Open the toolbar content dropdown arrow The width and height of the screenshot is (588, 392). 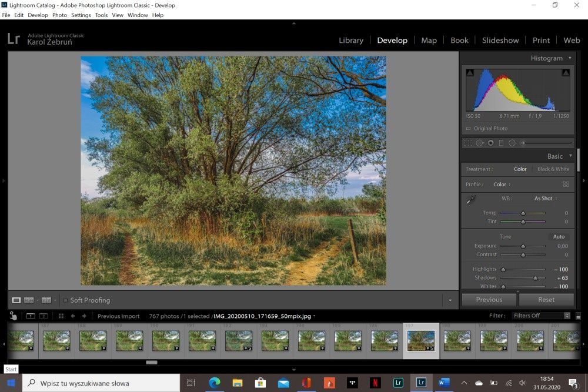click(x=450, y=300)
